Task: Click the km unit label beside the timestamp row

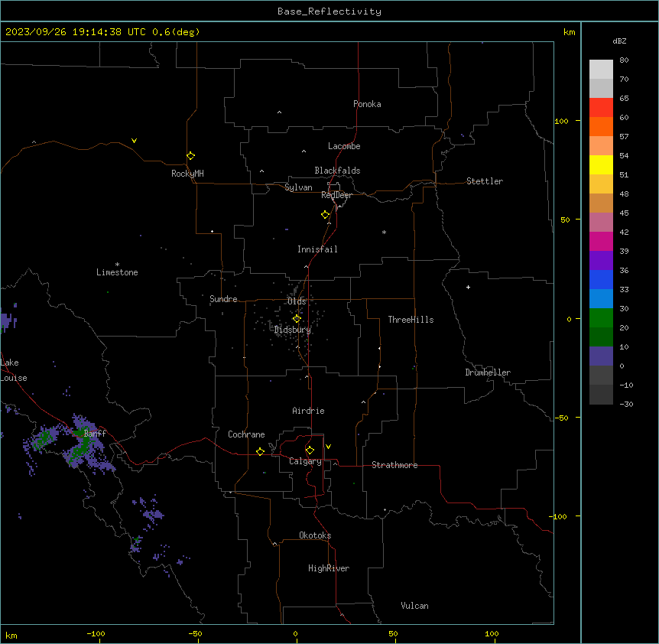Action: click(570, 32)
